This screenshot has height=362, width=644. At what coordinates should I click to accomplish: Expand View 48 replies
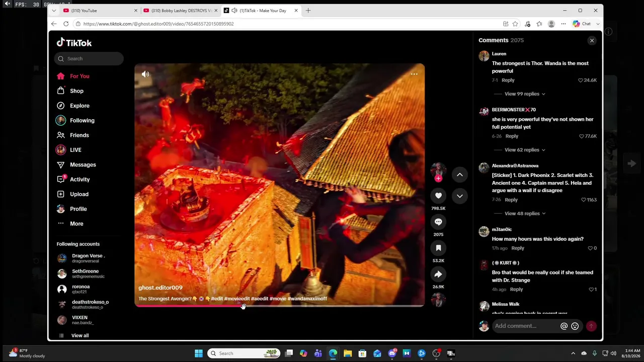(x=525, y=214)
